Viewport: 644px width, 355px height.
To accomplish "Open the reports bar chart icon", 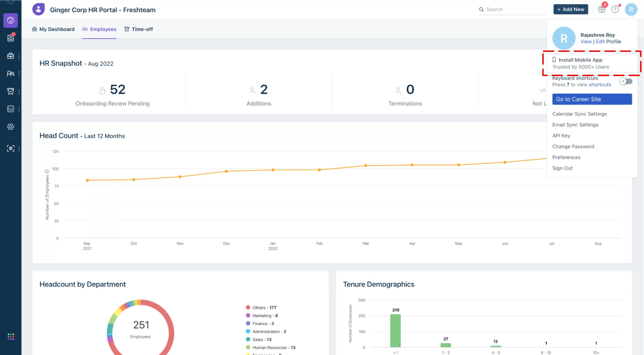I will coord(11,109).
